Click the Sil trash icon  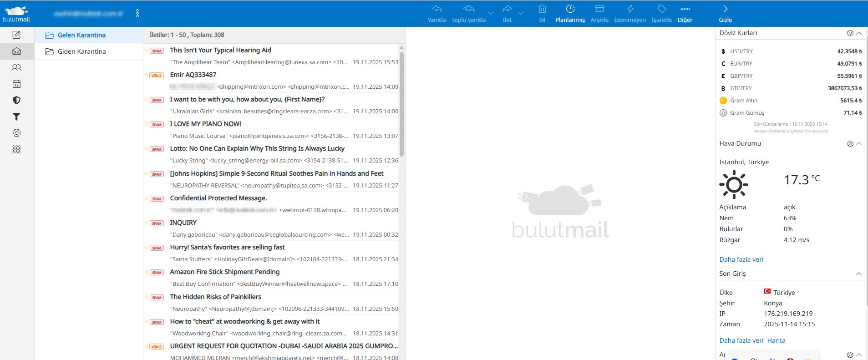[542, 9]
